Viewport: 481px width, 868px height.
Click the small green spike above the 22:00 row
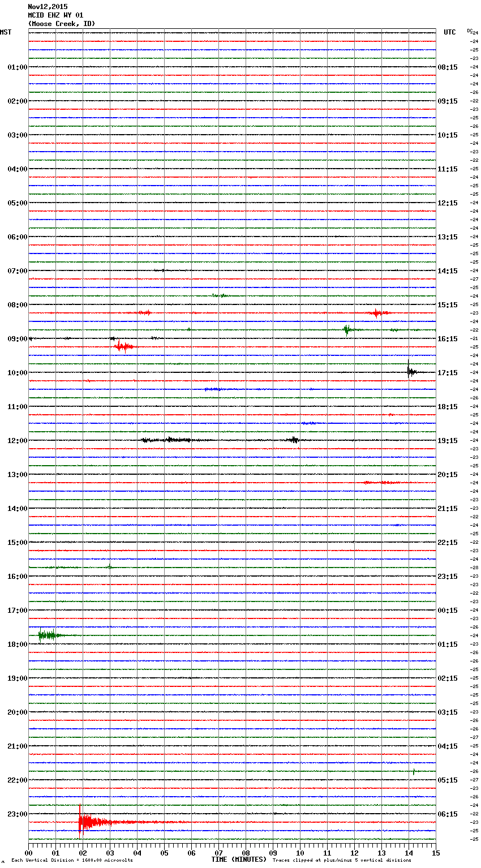(414, 771)
